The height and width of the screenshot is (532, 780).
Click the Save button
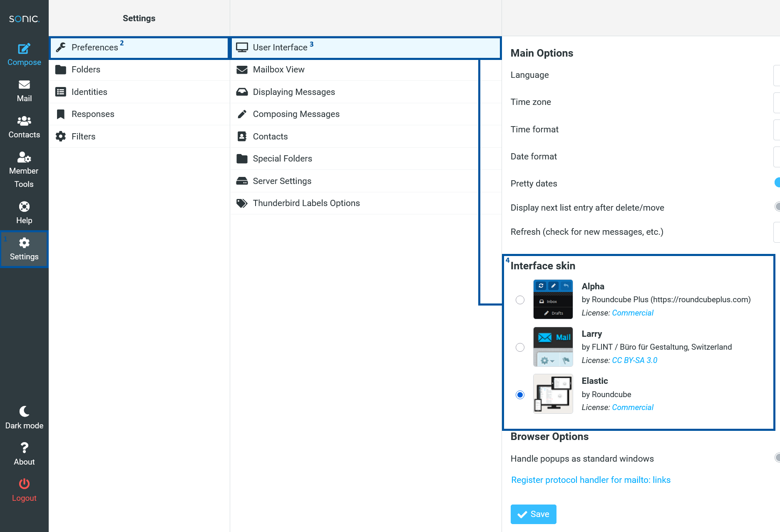(533, 514)
